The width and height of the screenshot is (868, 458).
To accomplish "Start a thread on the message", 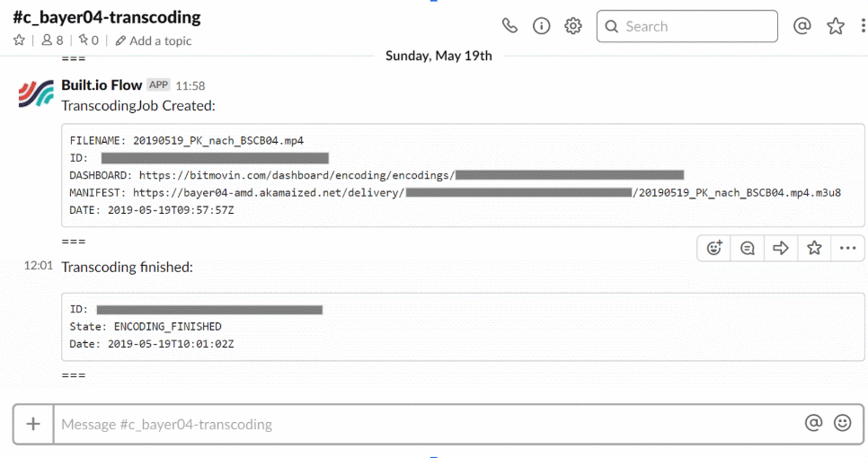I will [x=748, y=248].
